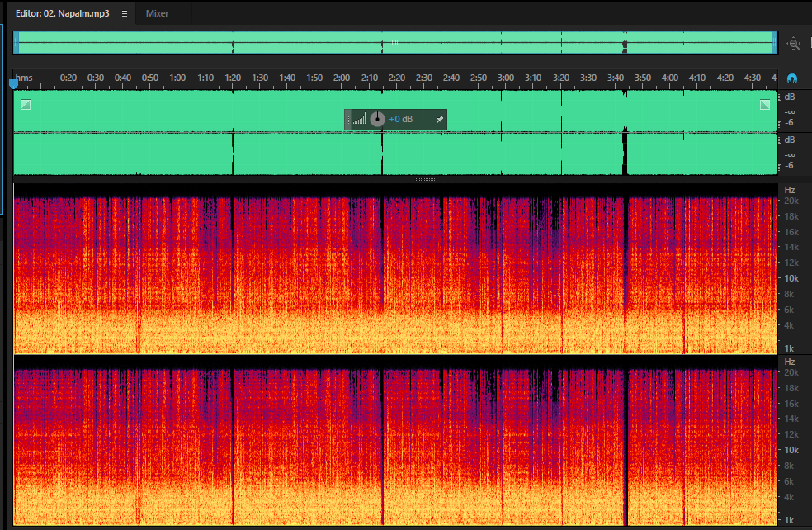
Task: Click 3:40 on the time ruler
Action: tap(616, 78)
